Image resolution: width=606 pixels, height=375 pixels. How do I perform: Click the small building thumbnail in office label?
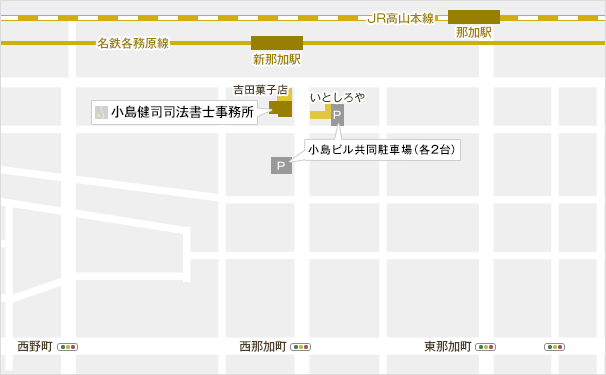coord(101,112)
